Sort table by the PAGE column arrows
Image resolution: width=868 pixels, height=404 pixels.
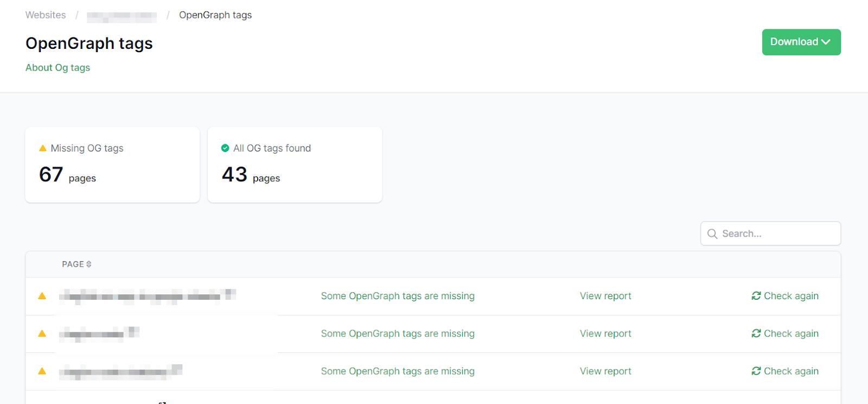tap(89, 264)
